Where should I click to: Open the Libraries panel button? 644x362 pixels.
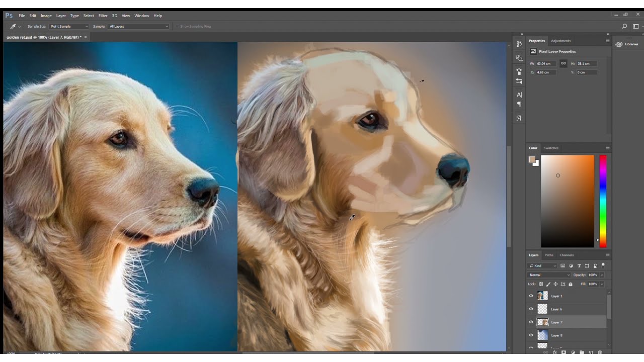click(627, 44)
